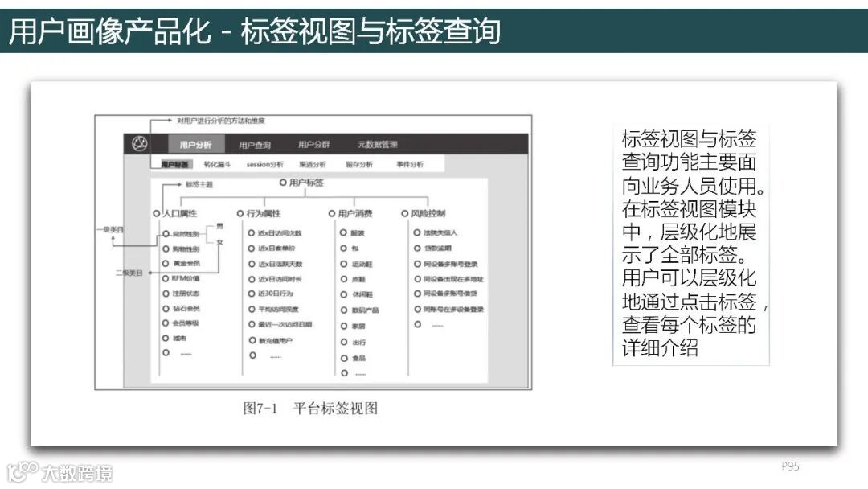Select the 休闲鞋 consumption label
This screenshot has width=868, height=489.
pos(357,294)
